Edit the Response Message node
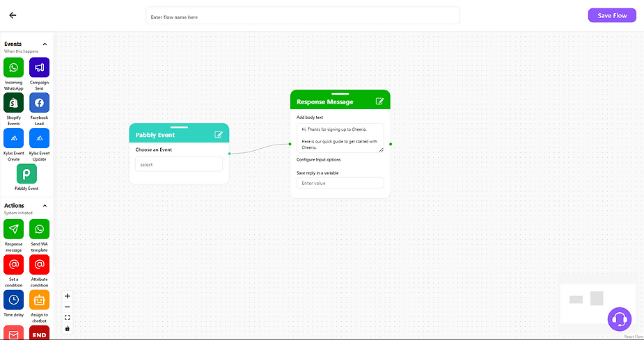This screenshot has width=644, height=340. (x=380, y=102)
